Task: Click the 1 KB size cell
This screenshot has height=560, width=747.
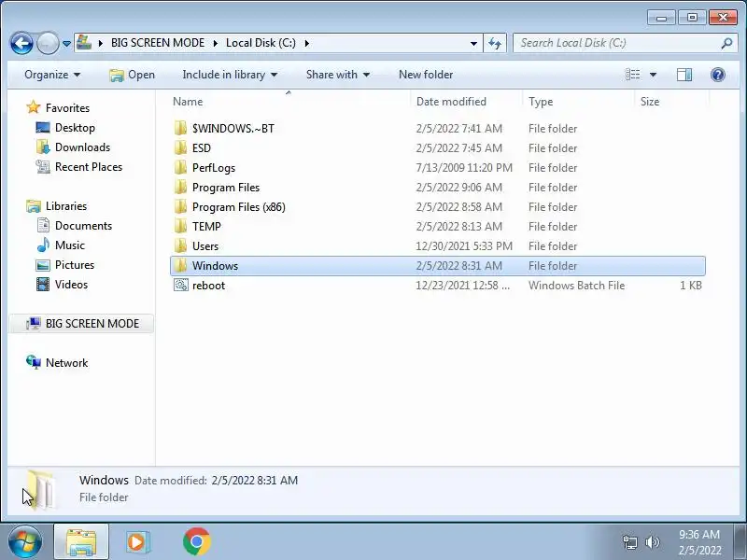Action: [x=690, y=286]
